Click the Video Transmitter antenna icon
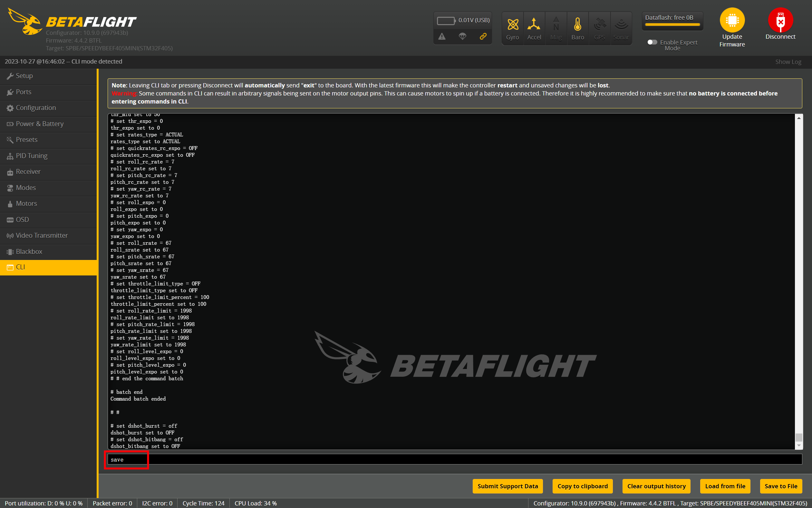 point(10,235)
